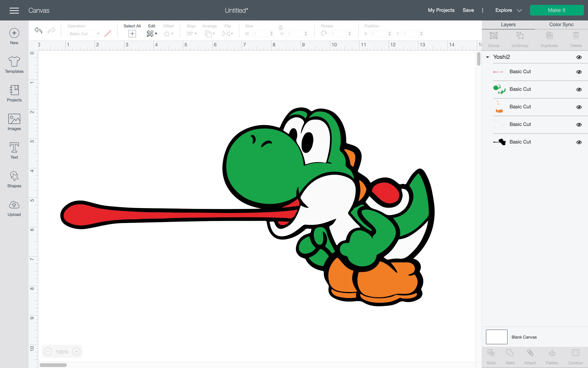Viewport: 588px width, 368px height.
Task: Click the Attach tool
Action: click(530, 357)
